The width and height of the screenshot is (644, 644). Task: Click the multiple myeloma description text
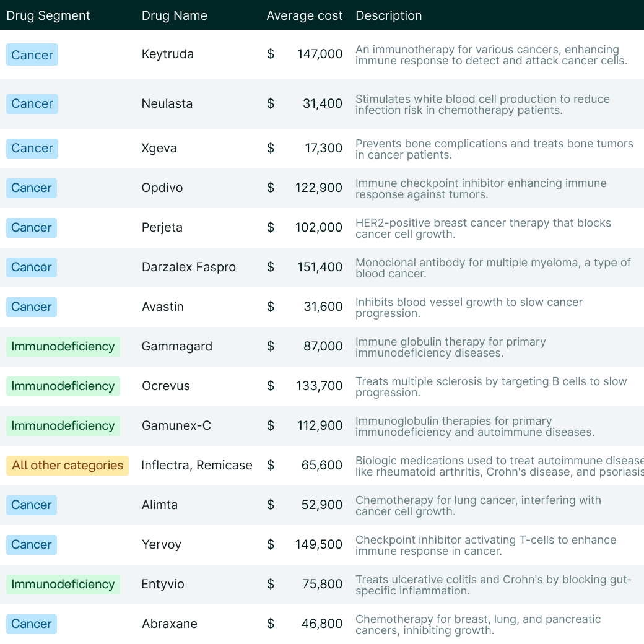click(x=494, y=268)
